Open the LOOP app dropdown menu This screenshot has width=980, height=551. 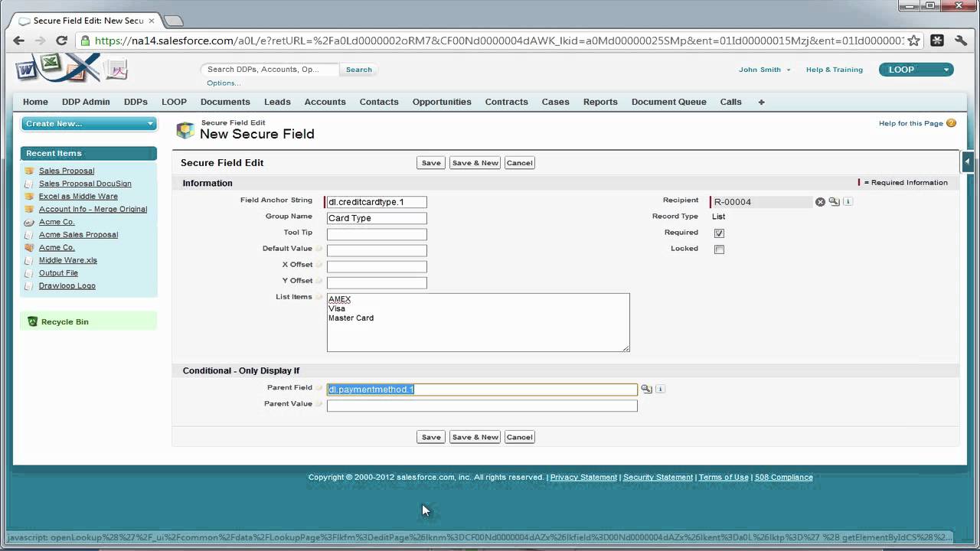[916, 70]
